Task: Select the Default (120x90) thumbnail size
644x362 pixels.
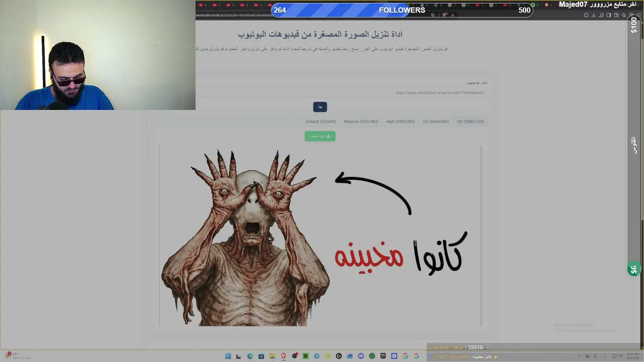Action: click(x=320, y=122)
